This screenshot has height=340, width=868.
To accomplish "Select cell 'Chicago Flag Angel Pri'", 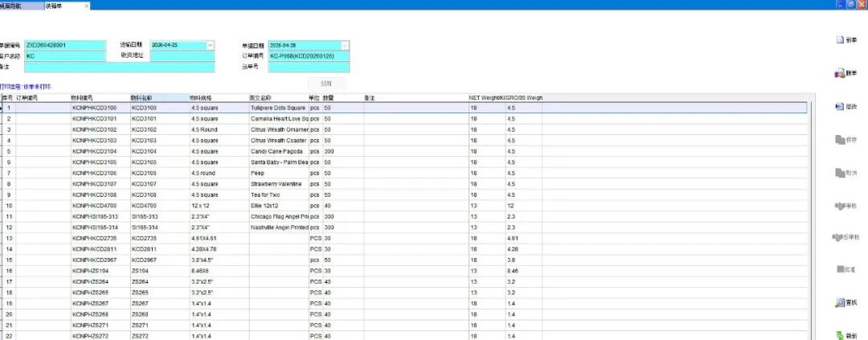I will (x=278, y=216).
